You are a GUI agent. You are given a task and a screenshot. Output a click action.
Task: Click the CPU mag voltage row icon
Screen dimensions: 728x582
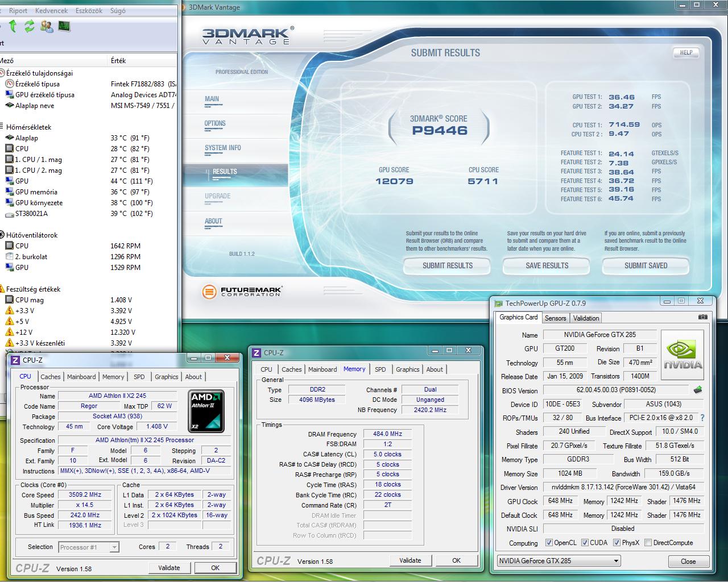10,300
